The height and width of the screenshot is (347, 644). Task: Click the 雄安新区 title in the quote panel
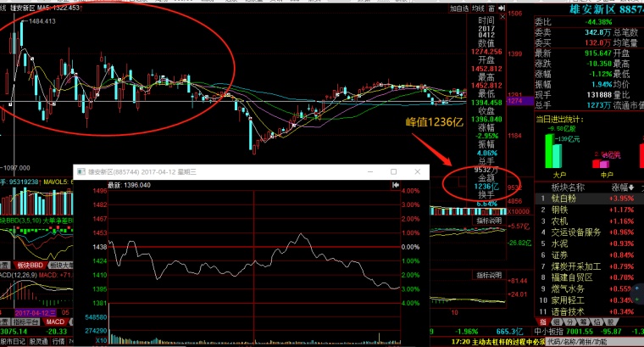pyautogui.click(x=592, y=9)
